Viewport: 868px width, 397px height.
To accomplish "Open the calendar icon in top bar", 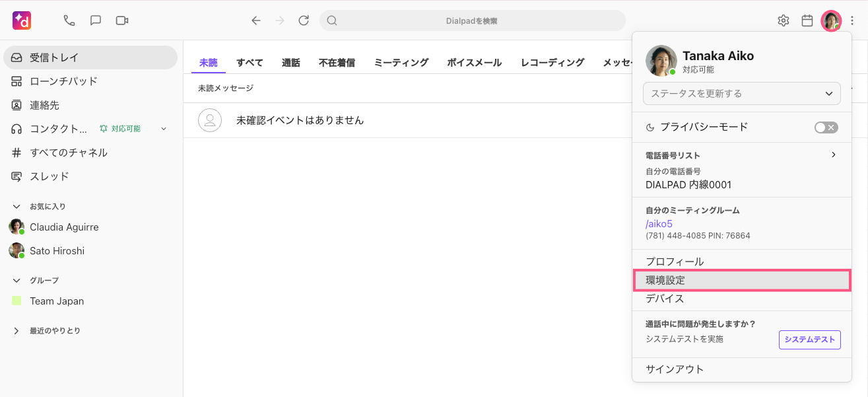I will click(x=807, y=20).
